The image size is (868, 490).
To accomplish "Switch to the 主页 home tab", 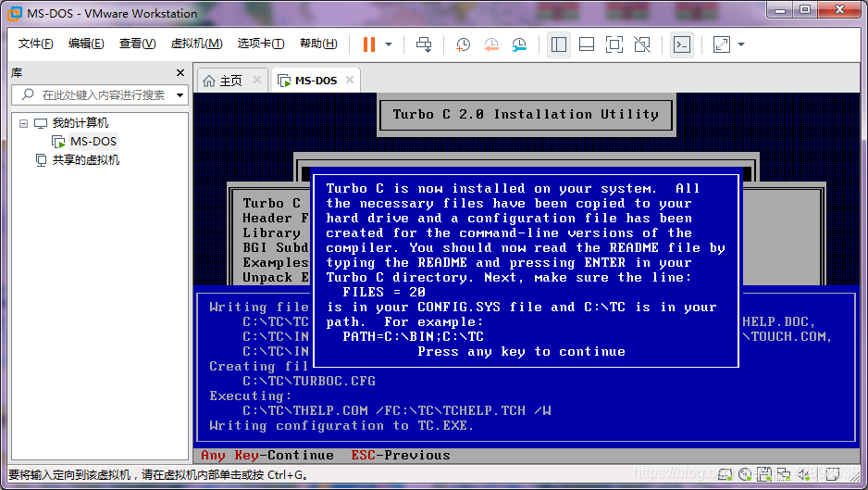I will coord(230,81).
